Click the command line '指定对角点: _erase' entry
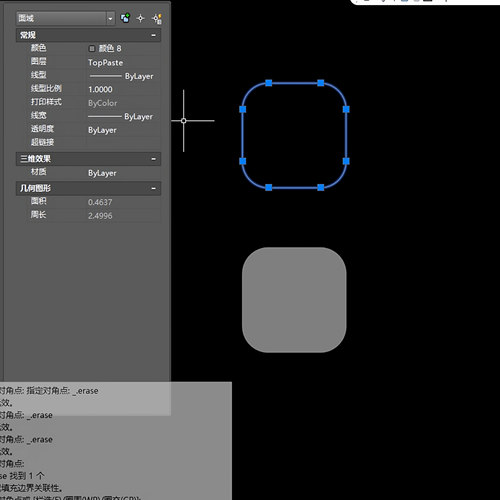The width and height of the screenshot is (500, 500). pyautogui.click(x=62, y=391)
